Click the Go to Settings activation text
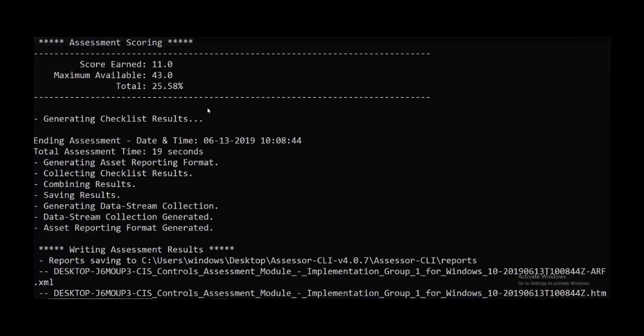 point(554,283)
